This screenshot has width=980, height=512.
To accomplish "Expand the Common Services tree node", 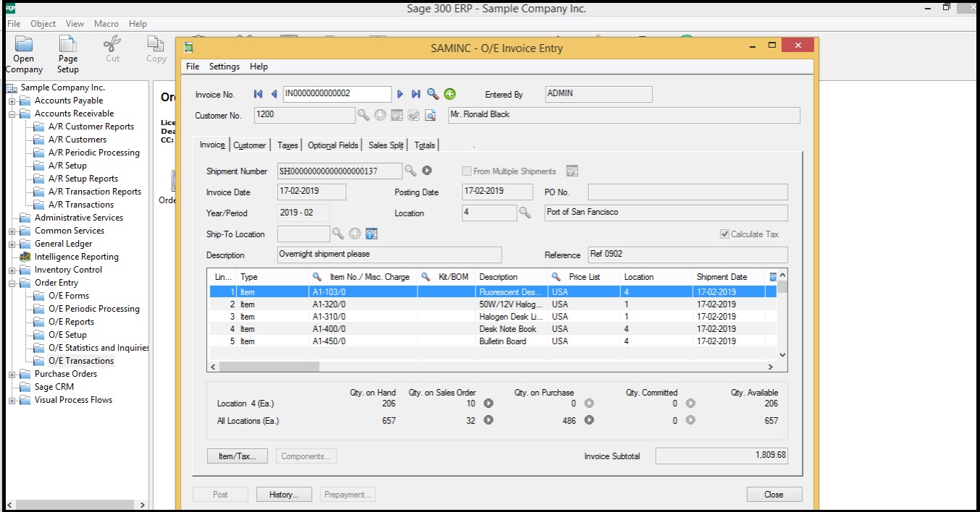I will (12, 231).
